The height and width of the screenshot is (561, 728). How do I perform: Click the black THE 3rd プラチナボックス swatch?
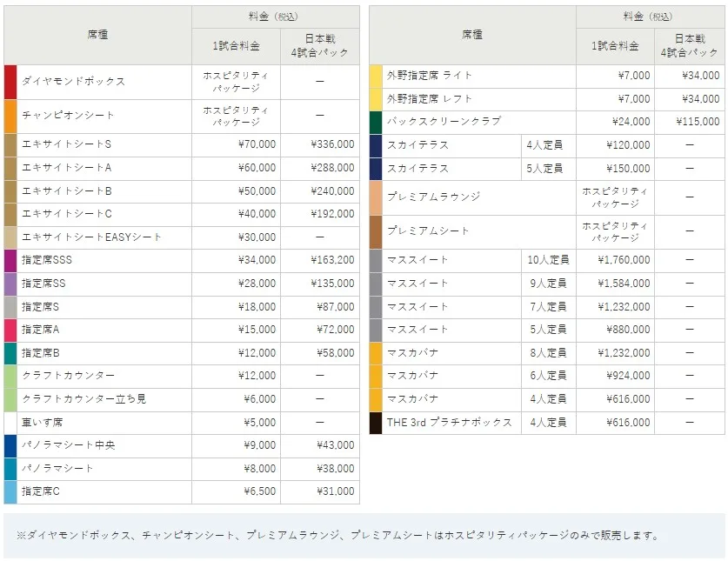click(376, 423)
